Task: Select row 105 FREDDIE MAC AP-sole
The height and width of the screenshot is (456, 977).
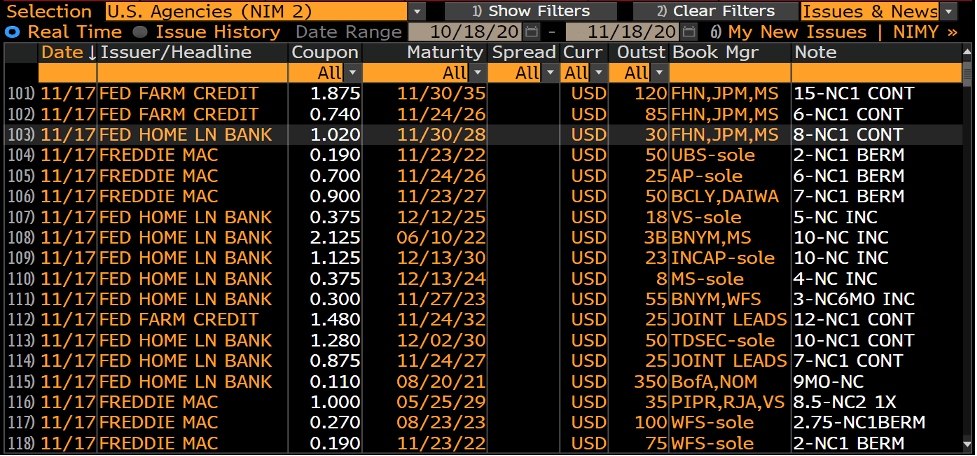Action: pos(484,176)
